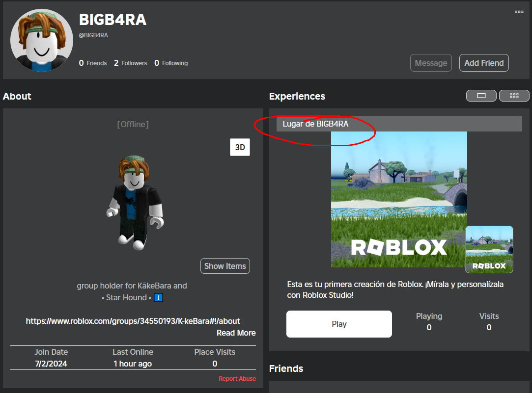Select the small Roblox experience icon
The image size is (532, 393).
(489, 249)
